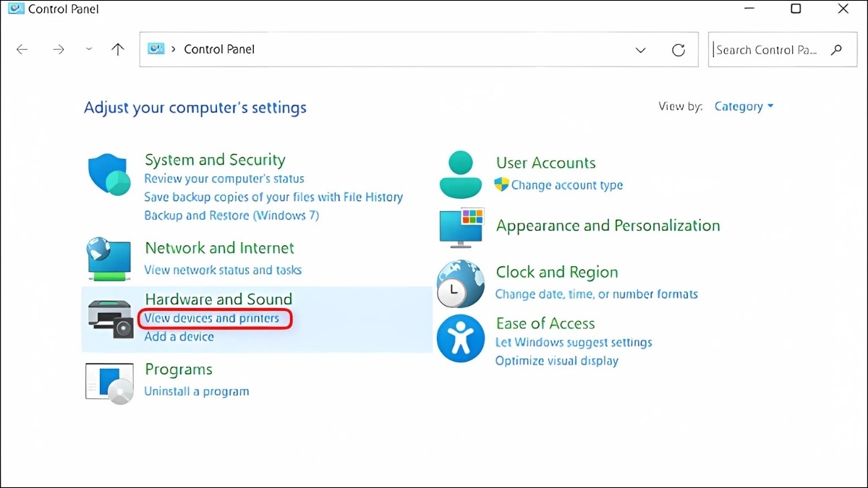
Task: Click Optimize visual display
Action: 557,361
